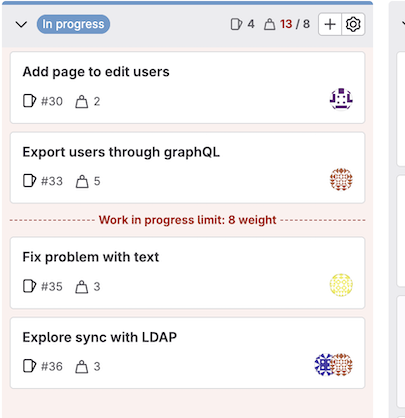Click the issue count icon in header
Screen dimensions: 405x418
[236, 24]
